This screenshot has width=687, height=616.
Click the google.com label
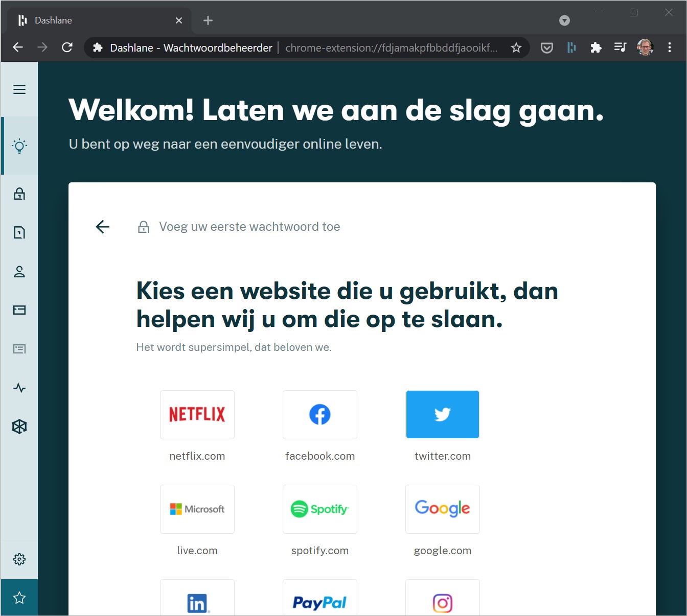(443, 551)
